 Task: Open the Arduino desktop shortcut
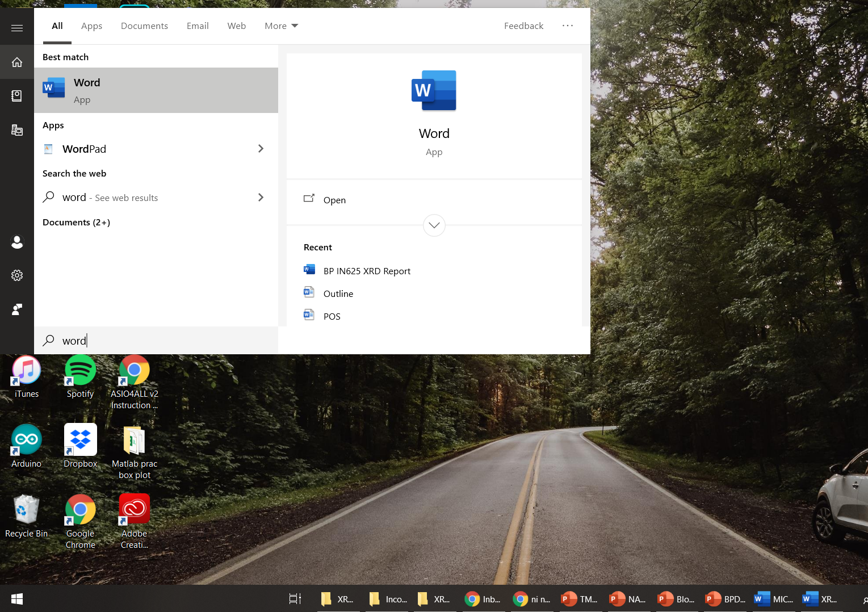point(27,446)
